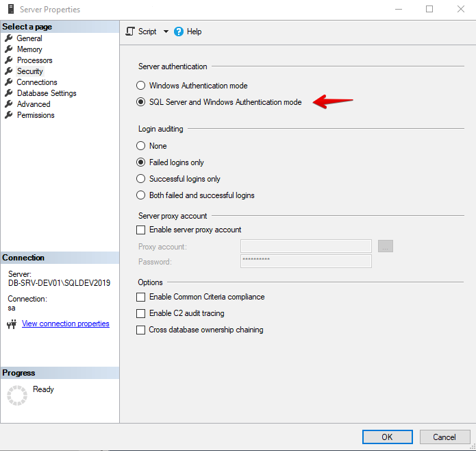Set login auditing to None
This screenshot has width=476, height=451.
141,146
